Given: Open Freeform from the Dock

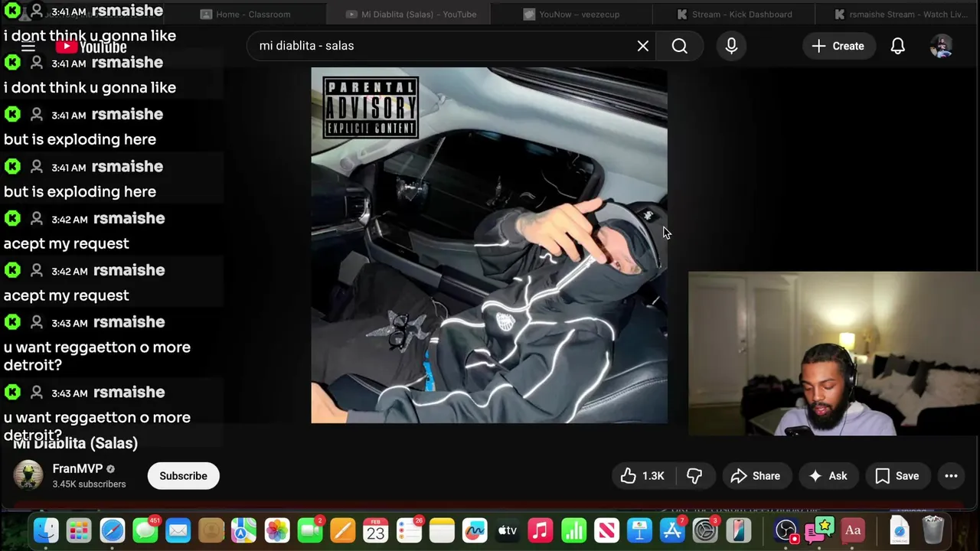Looking at the screenshot, I should click(475, 530).
